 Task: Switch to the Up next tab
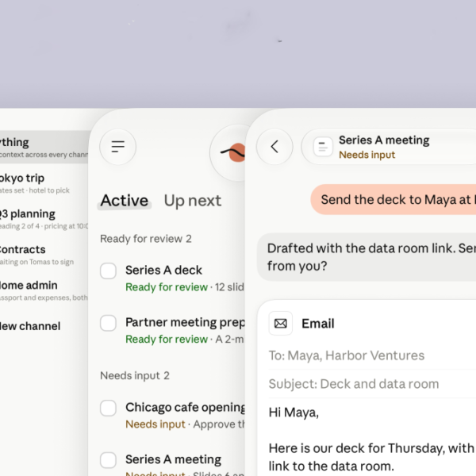pos(193,201)
